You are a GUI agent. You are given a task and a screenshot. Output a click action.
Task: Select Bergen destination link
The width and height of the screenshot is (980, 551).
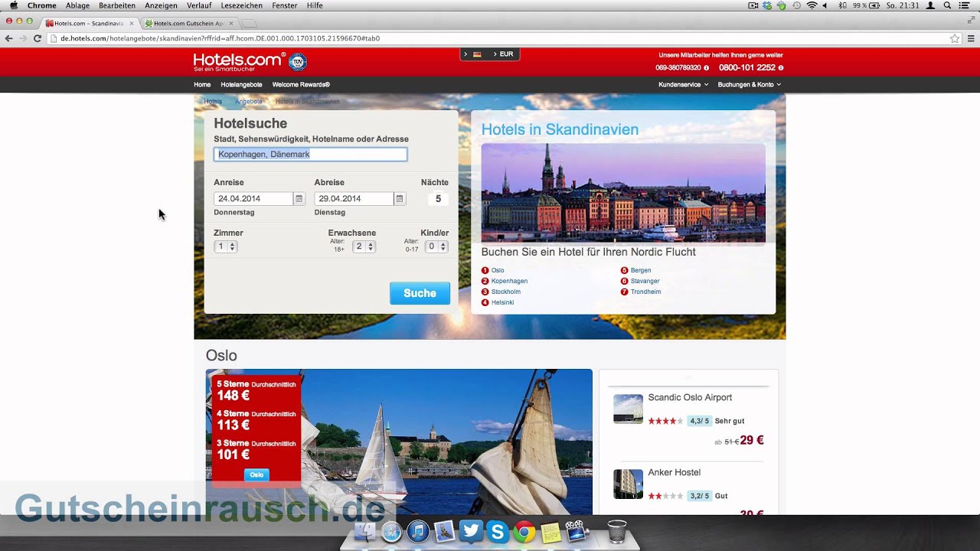coord(641,270)
